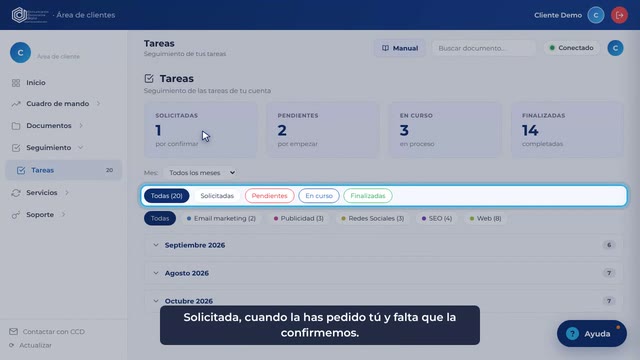640x360 pixels.
Task: Expand the Cuadro de mando chevron
Action: tap(98, 104)
